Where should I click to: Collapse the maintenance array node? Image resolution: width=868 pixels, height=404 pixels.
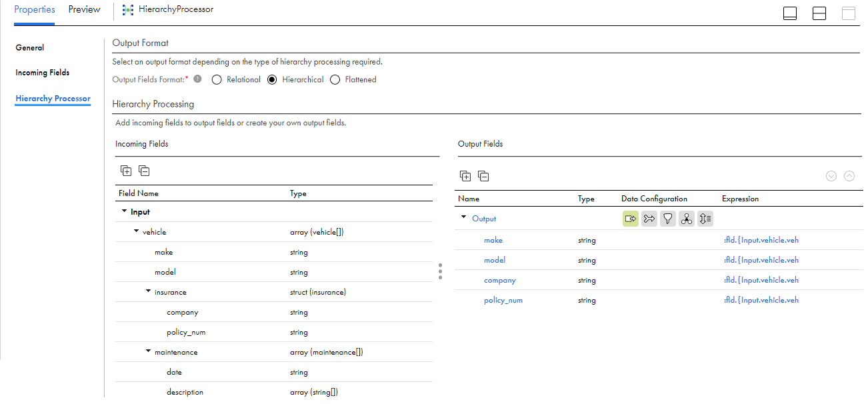tap(148, 351)
